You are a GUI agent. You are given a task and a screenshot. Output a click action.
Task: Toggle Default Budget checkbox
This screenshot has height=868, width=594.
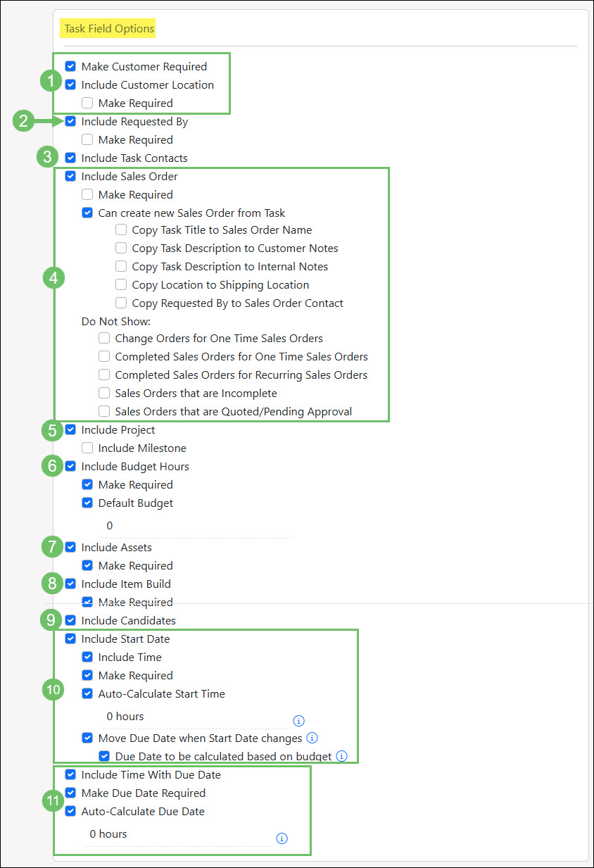[87, 503]
